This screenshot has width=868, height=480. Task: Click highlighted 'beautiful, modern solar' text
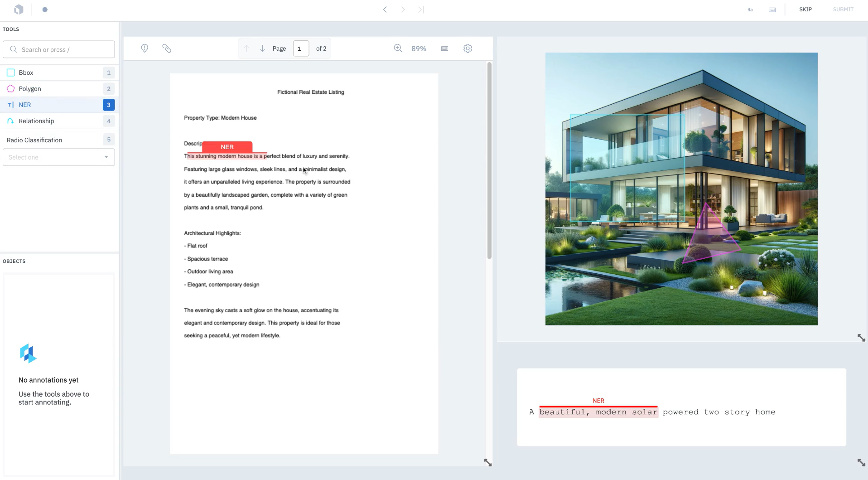pos(598,412)
